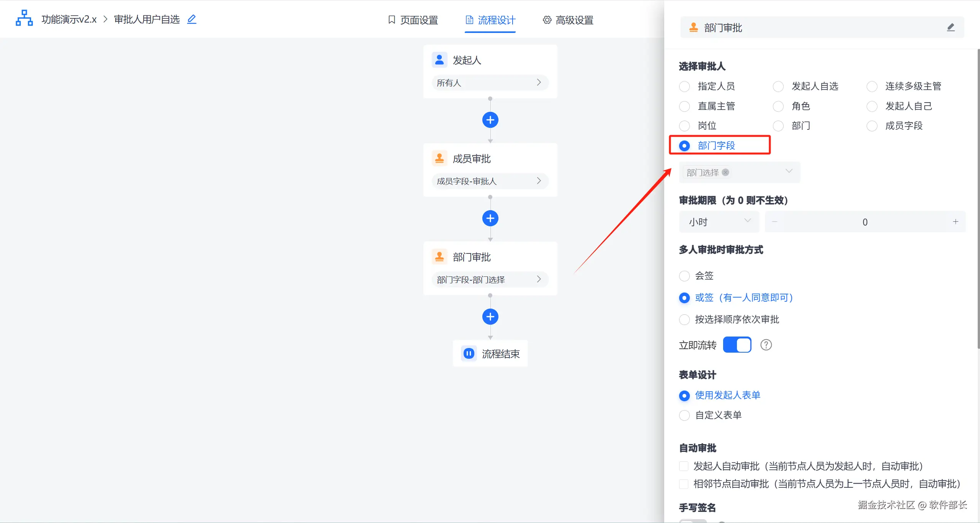Open the 小时 time unit dropdown

point(719,222)
